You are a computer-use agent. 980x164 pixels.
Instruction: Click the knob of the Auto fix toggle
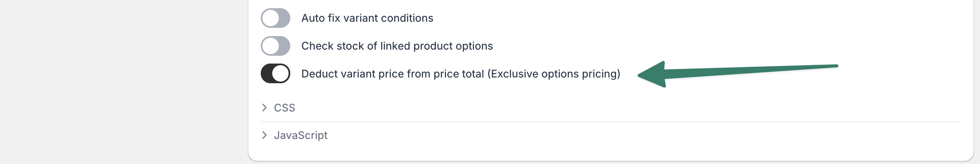[x=270, y=18]
